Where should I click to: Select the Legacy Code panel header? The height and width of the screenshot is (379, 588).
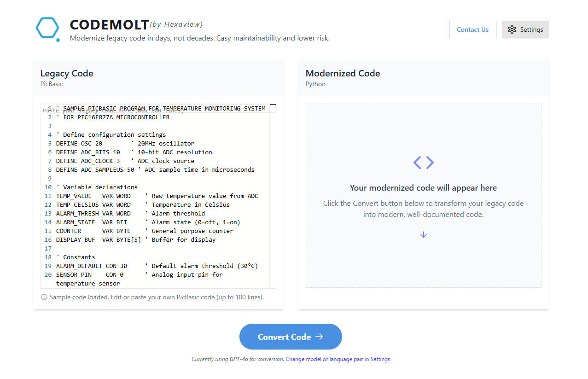[x=66, y=73]
